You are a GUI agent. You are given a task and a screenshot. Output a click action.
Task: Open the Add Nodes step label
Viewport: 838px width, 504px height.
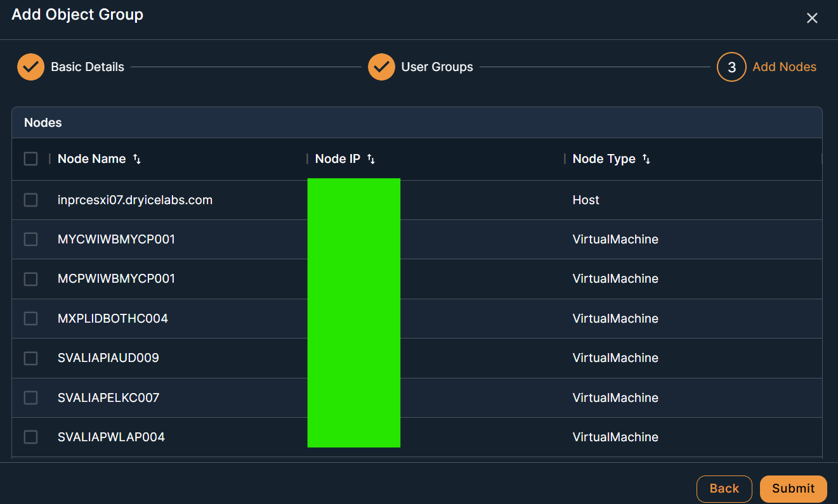pyautogui.click(x=784, y=67)
